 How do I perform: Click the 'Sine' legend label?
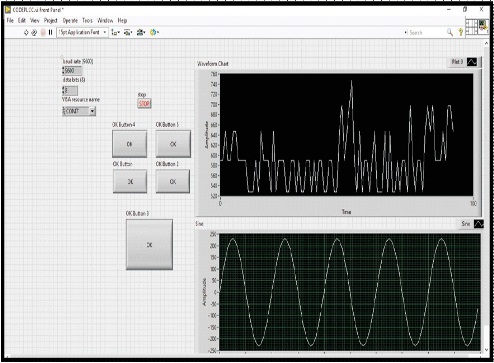[x=466, y=224]
